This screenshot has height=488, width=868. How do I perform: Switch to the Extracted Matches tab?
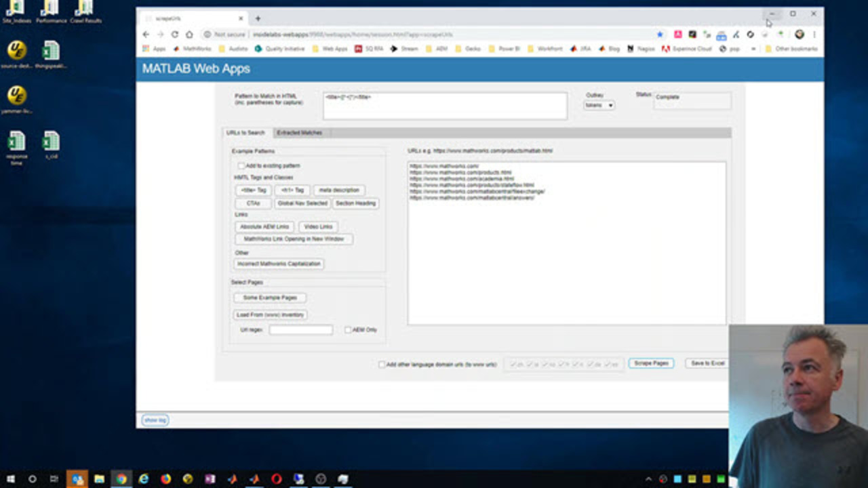click(299, 133)
